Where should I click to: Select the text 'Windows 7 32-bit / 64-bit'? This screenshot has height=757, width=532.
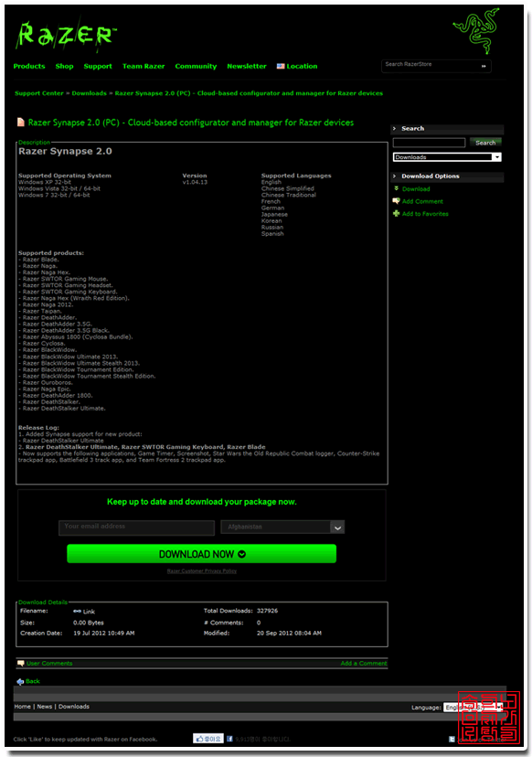[x=54, y=195]
